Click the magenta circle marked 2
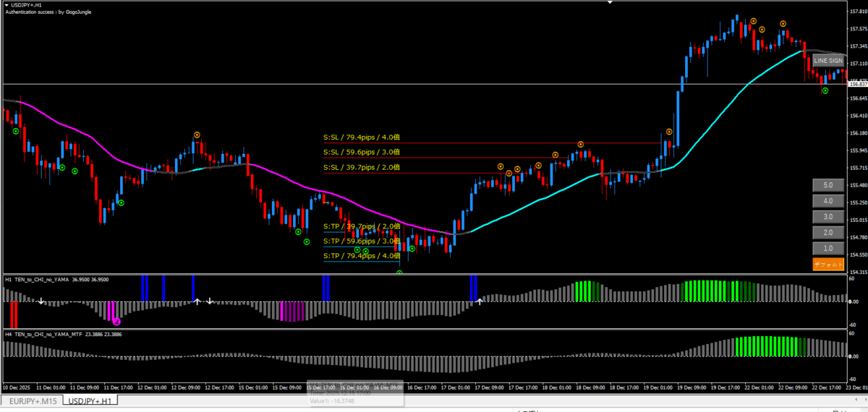This screenshot has height=412, width=868. (116, 320)
